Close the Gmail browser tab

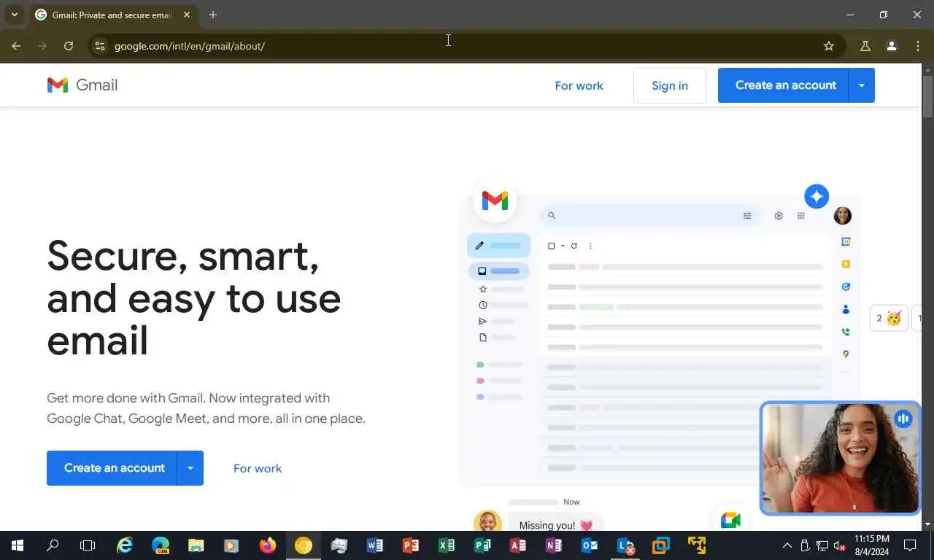click(187, 15)
